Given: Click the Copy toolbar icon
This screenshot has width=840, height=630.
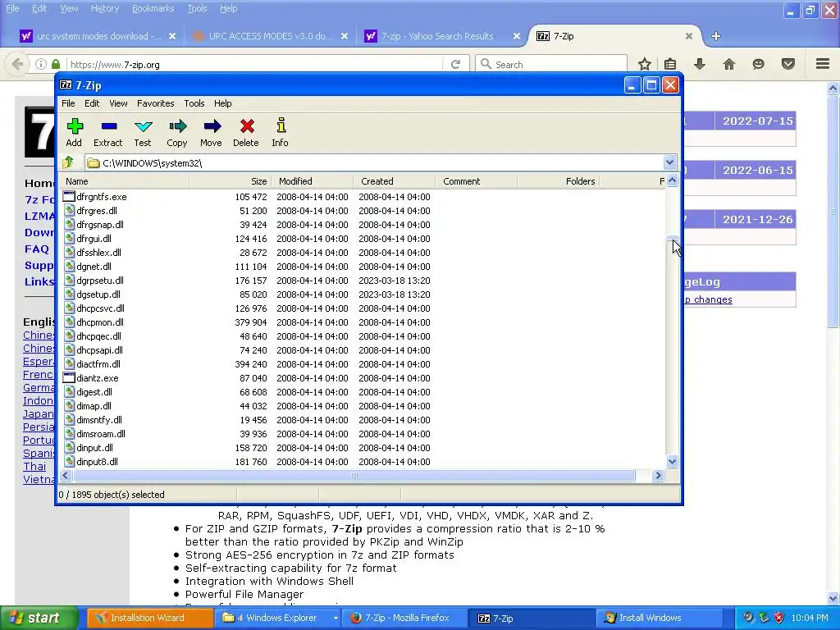Looking at the screenshot, I should [x=177, y=126].
